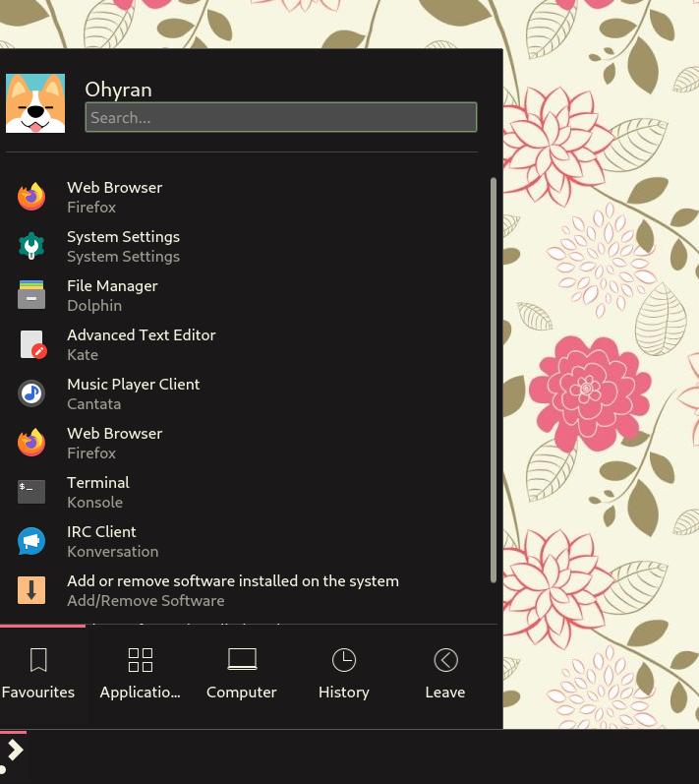699x784 pixels.
Task: Launch Konsole terminal icon
Action: point(31,492)
